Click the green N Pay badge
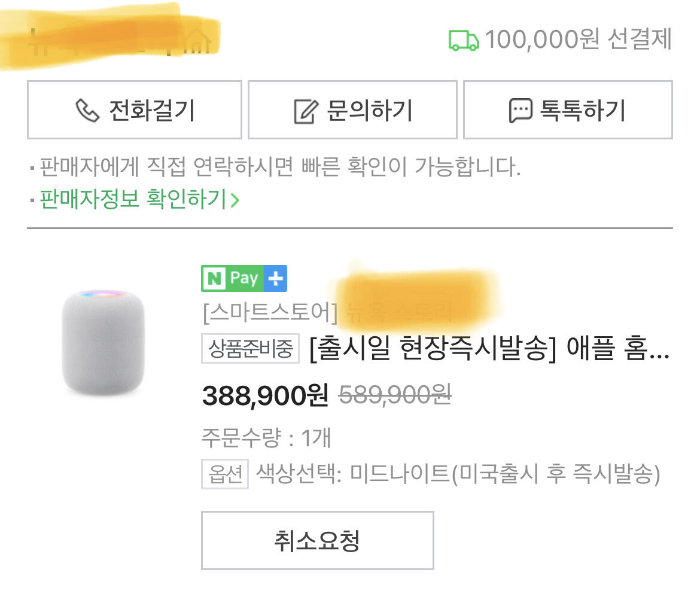The image size is (700, 603). 232,278
